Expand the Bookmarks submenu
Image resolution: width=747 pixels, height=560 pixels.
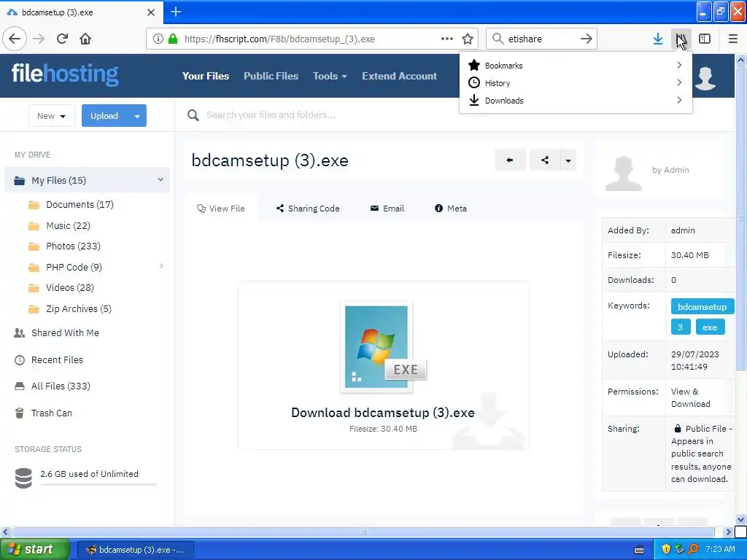click(x=576, y=65)
